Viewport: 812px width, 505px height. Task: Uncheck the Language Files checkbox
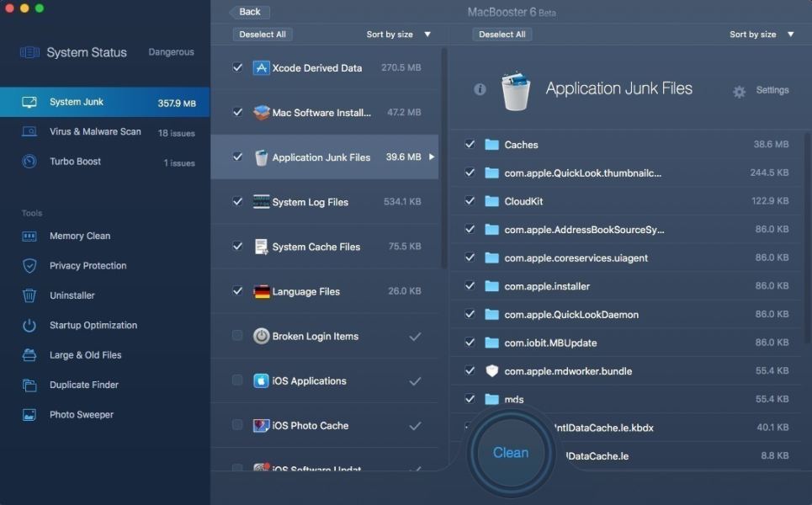click(237, 291)
